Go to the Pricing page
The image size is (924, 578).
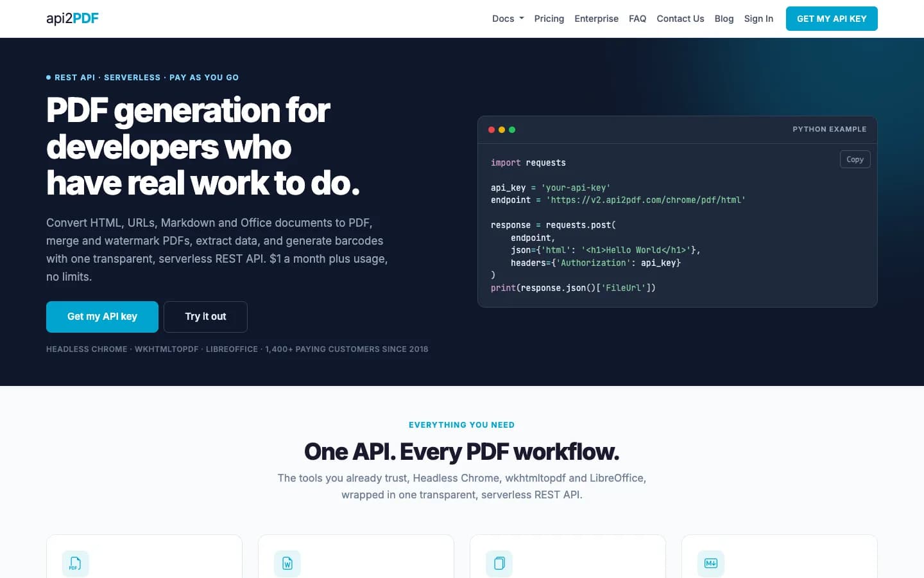coord(549,19)
